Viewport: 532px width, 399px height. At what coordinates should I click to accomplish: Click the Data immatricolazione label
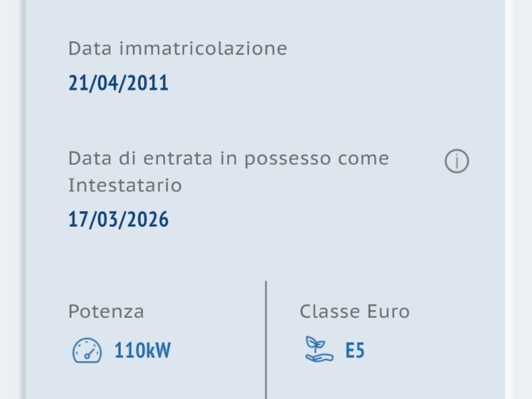pos(177,49)
